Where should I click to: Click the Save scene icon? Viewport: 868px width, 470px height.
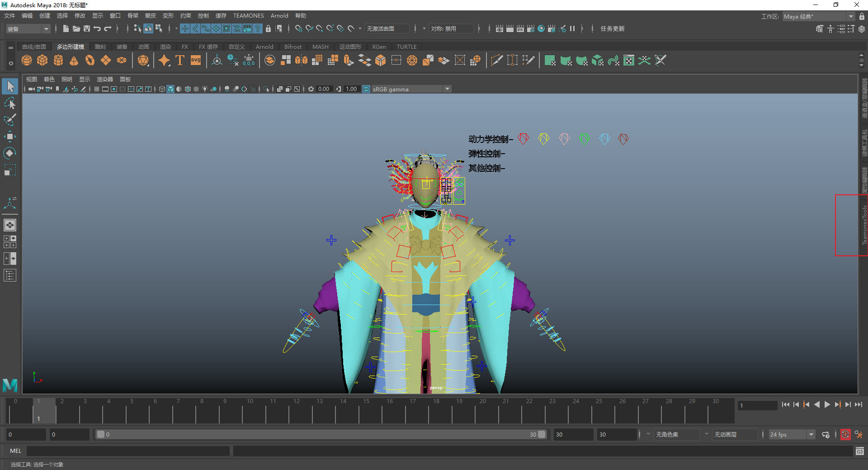coord(87,28)
